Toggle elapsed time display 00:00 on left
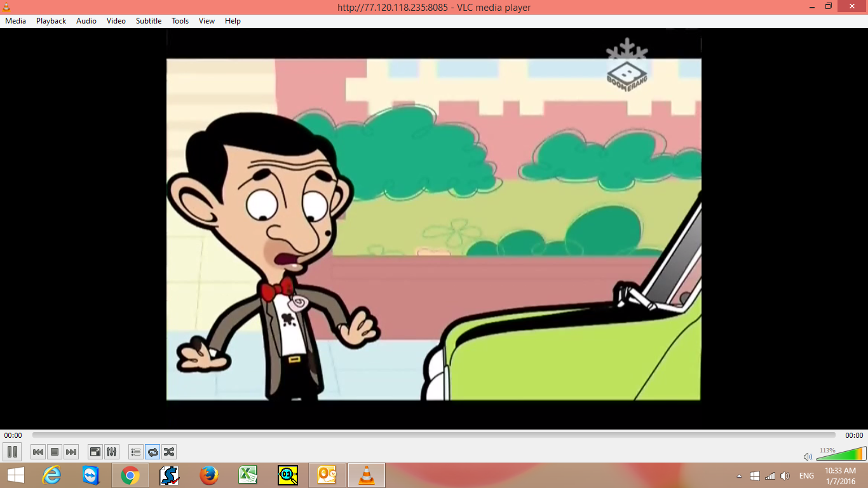 (13, 435)
